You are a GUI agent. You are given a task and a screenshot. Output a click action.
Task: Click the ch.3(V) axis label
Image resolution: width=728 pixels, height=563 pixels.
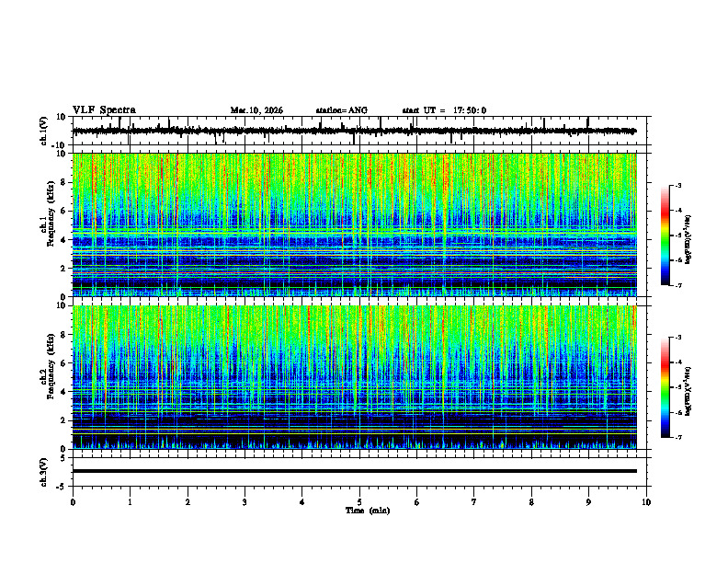[44, 472]
